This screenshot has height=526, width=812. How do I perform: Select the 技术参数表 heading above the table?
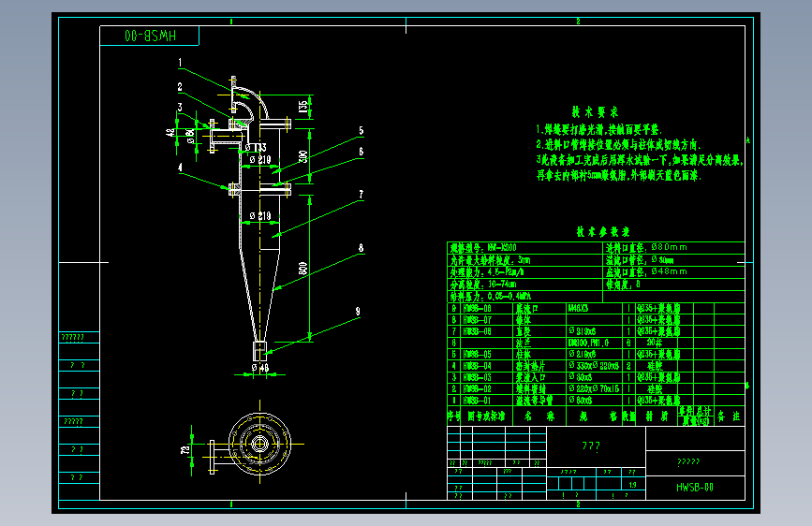click(603, 231)
